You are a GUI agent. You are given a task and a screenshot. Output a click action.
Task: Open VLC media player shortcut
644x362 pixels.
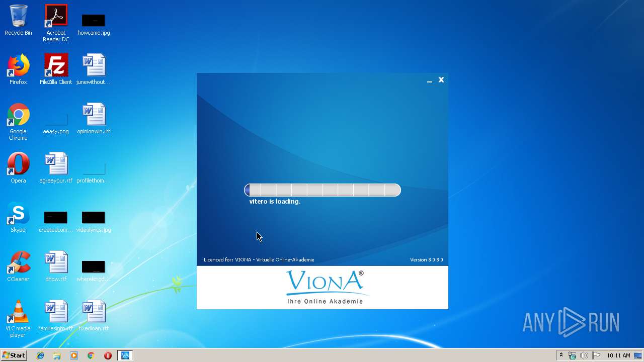18,319
